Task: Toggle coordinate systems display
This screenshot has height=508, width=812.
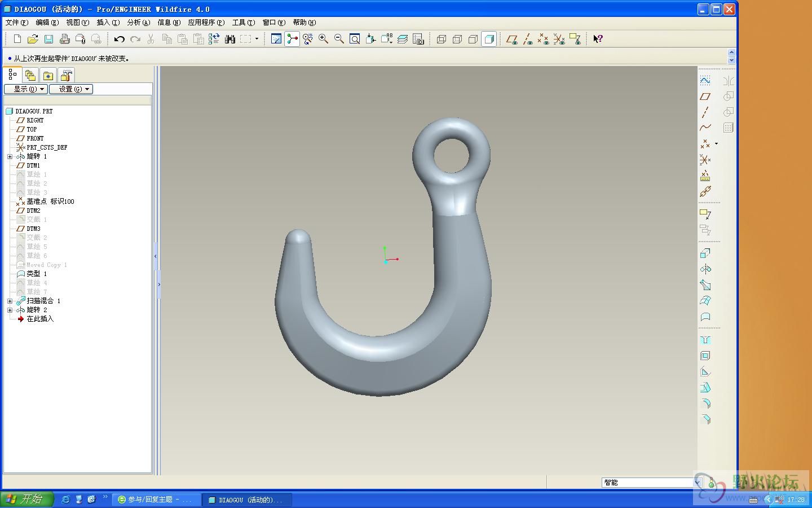Action: (559, 39)
